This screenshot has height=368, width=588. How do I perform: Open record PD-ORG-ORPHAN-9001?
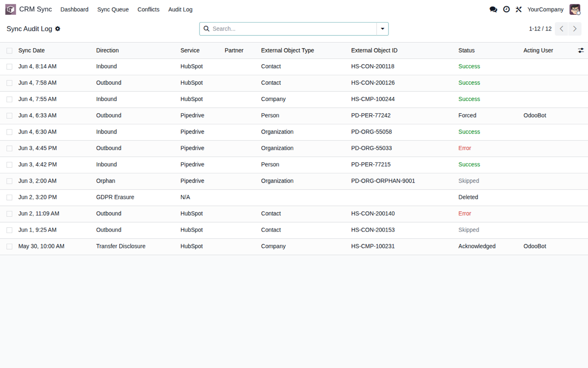coord(383,181)
